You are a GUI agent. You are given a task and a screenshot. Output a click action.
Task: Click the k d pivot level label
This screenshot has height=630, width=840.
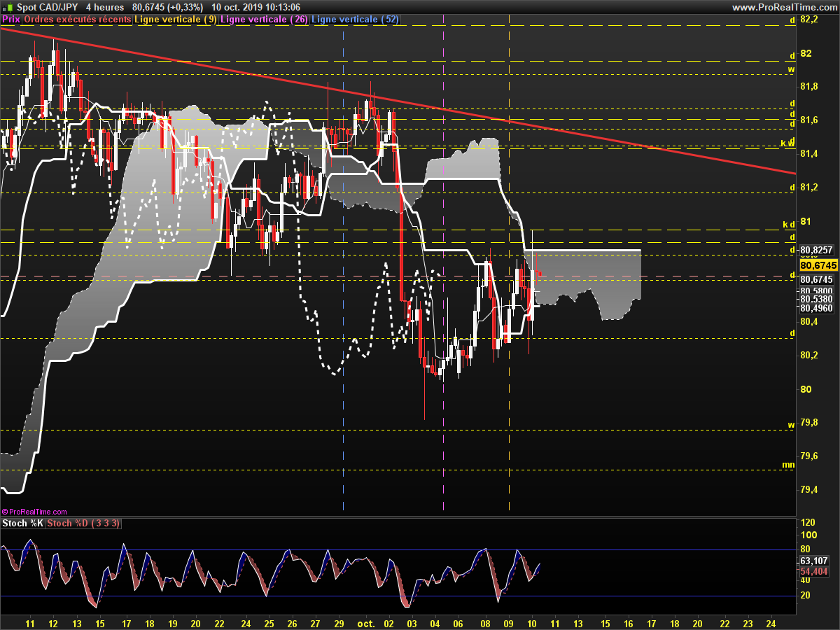pos(789,225)
